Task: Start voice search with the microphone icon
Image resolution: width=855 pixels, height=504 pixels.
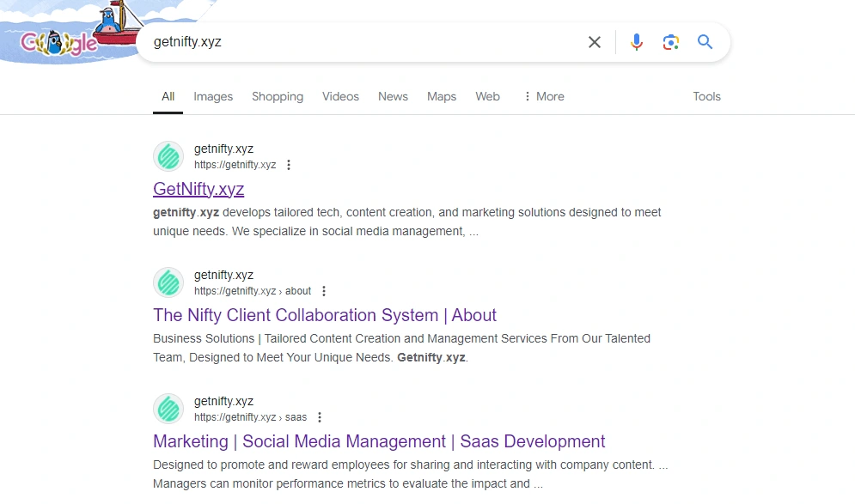Action: coord(636,42)
